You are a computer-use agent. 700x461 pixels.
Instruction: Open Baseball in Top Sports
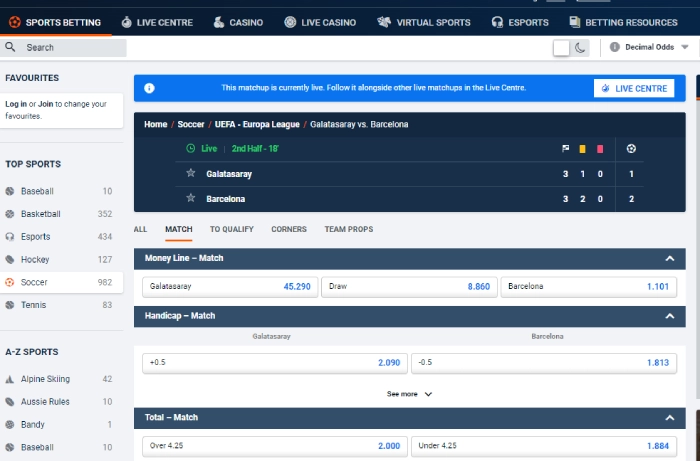pyautogui.click(x=61, y=191)
